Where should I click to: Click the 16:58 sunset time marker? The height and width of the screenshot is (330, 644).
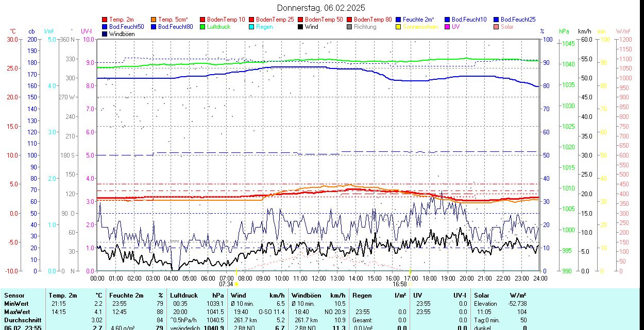pyautogui.click(x=400, y=284)
